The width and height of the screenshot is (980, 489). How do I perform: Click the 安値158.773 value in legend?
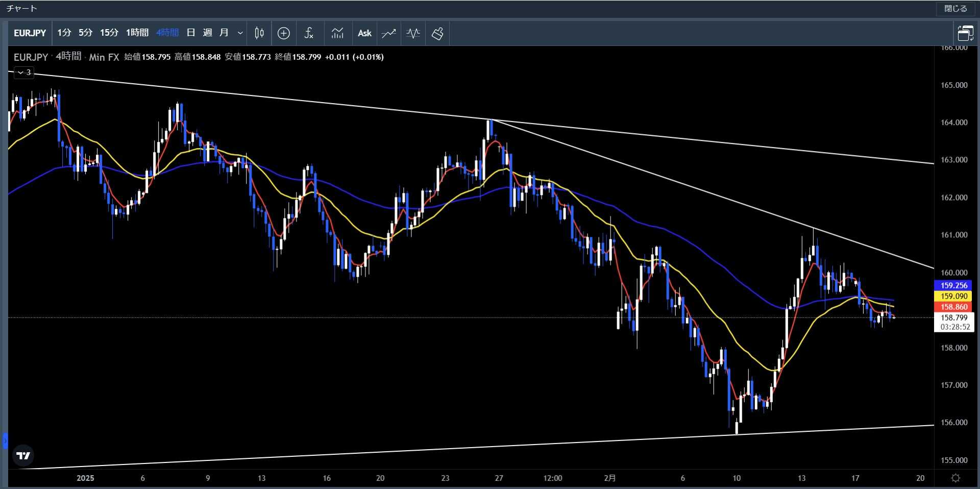point(248,57)
